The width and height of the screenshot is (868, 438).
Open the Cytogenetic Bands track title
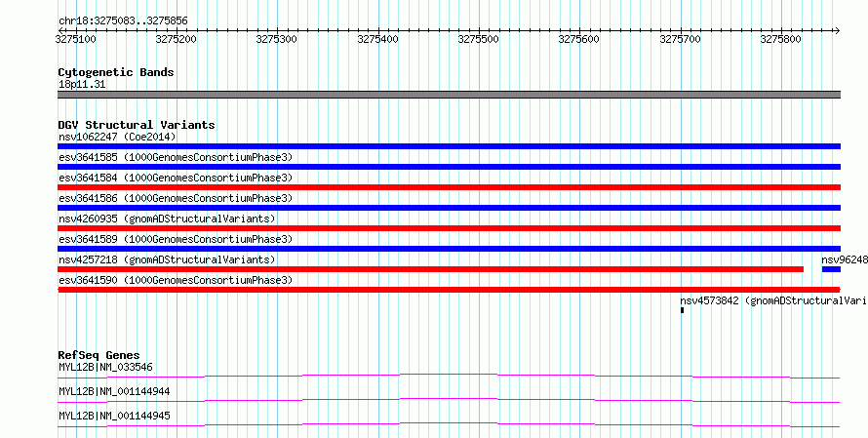116,72
